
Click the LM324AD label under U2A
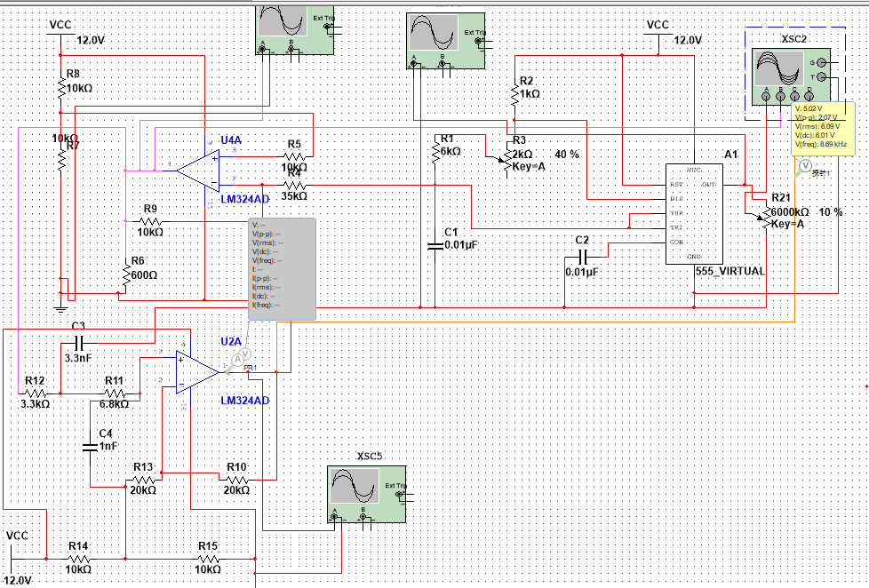(x=245, y=400)
